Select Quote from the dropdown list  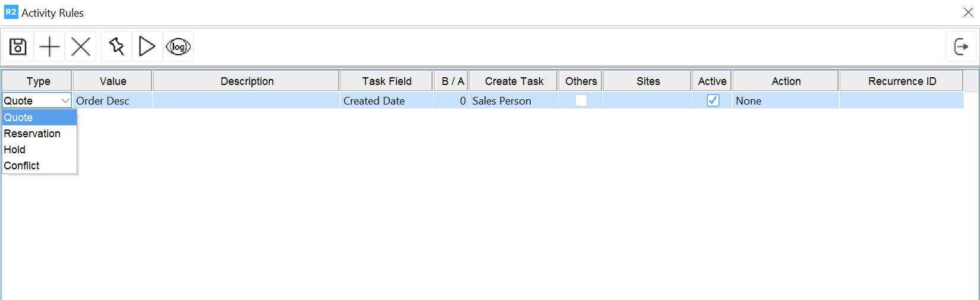[x=18, y=118]
